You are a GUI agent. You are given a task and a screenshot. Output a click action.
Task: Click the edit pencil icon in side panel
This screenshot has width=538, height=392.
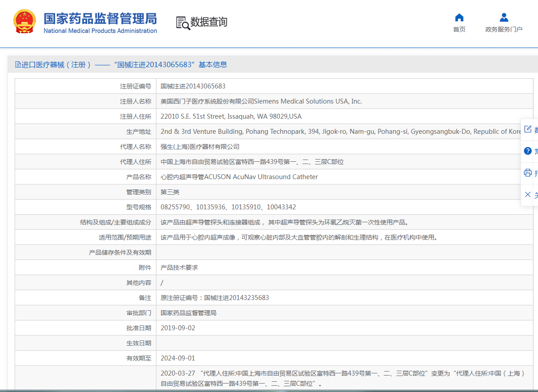(x=528, y=129)
